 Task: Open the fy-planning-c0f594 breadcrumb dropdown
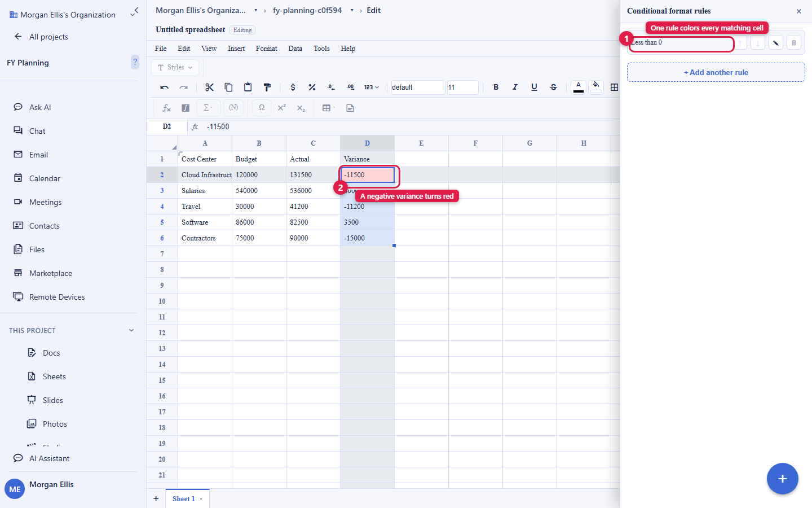click(x=352, y=10)
